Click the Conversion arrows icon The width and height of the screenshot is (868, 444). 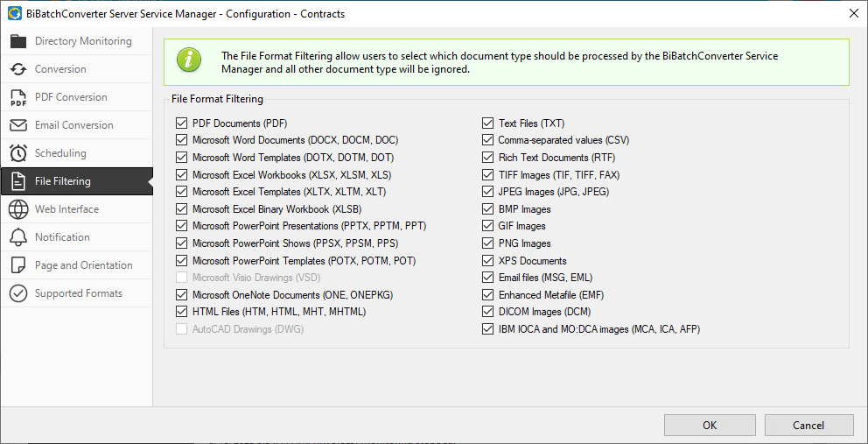click(x=18, y=69)
